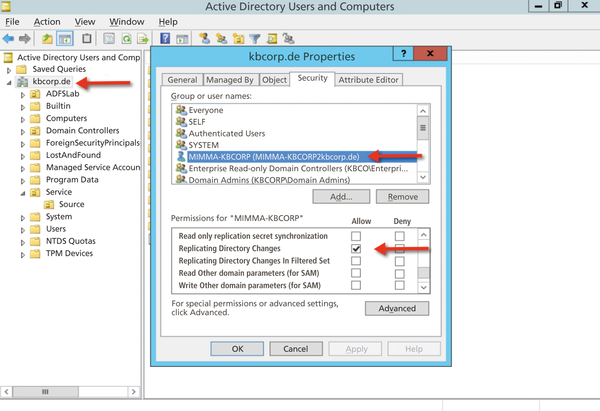Expand the TPM Devices node
The image size is (600, 411).
click(23, 254)
